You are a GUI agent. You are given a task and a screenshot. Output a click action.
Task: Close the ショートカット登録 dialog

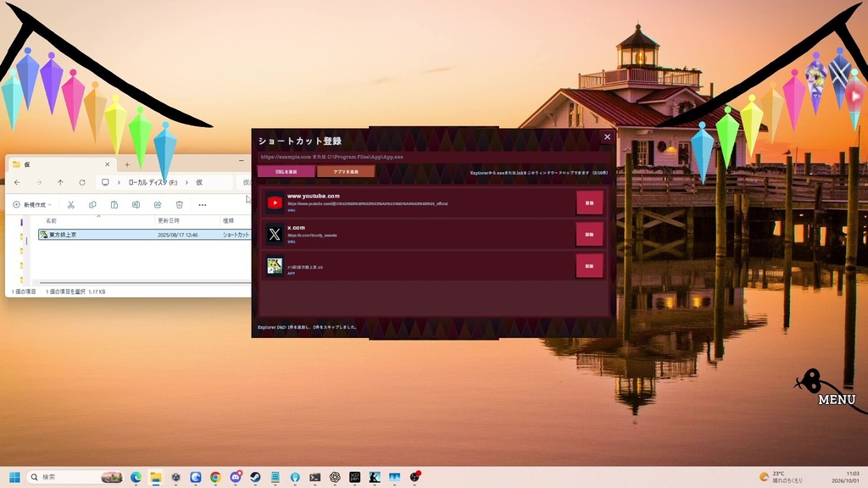pos(607,136)
